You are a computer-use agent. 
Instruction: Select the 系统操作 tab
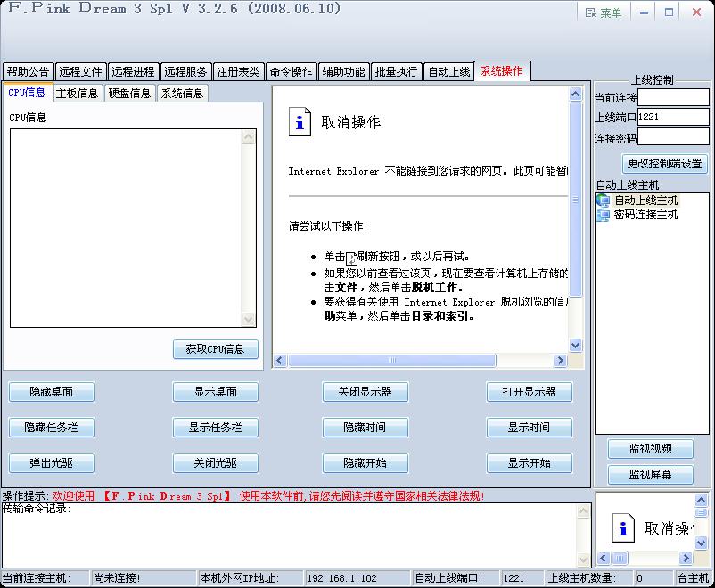click(502, 71)
